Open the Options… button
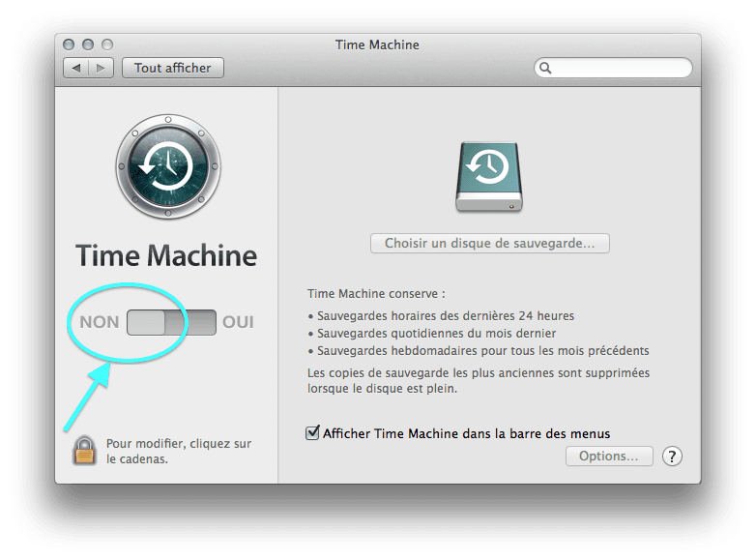The height and width of the screenshot is (560, 756). (x=609, y=456)
